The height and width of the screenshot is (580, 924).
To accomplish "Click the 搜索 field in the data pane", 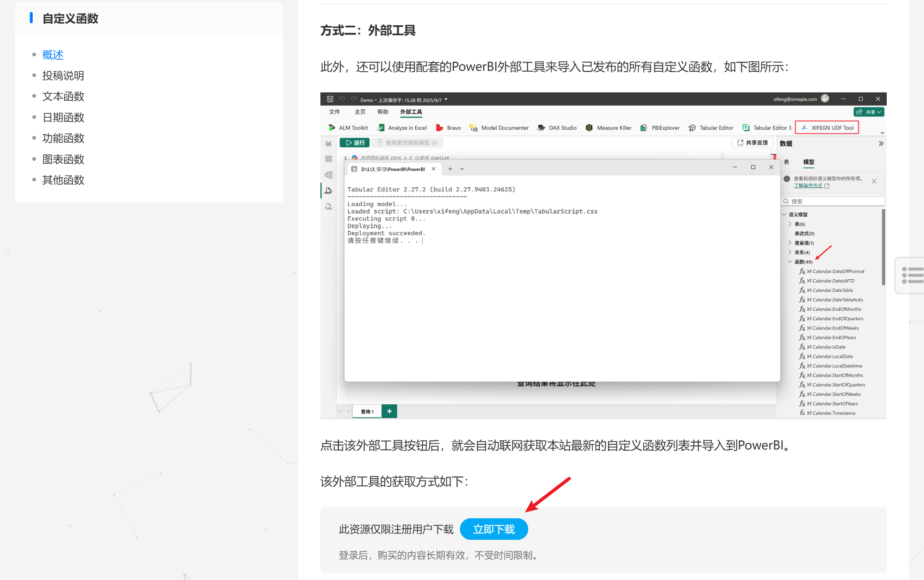I will 834,201.
